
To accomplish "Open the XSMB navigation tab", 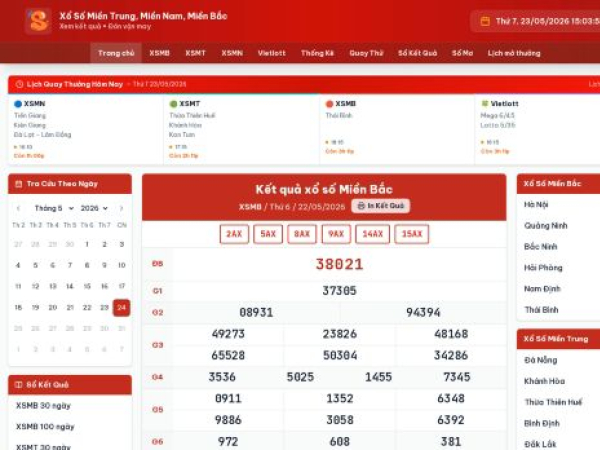I will point(159,53).
